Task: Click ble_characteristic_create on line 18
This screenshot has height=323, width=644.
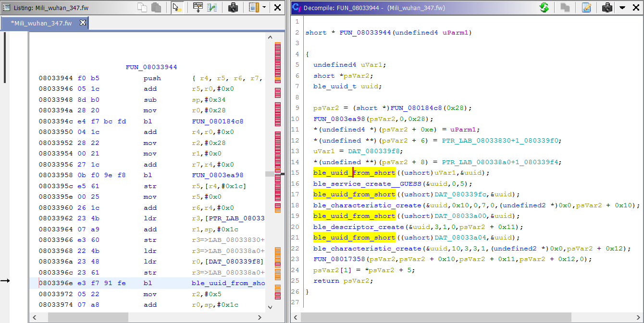Action: pos(367,205)
